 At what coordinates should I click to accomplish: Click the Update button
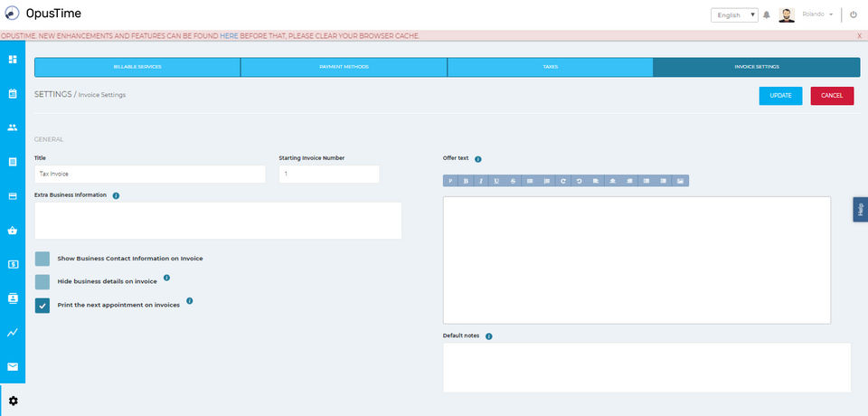[780, 96]
